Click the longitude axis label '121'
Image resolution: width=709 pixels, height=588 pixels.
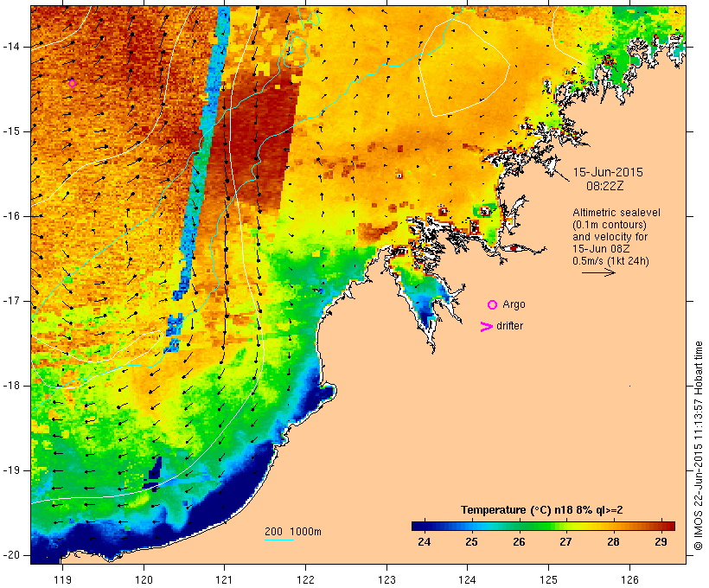click(224, 579)
